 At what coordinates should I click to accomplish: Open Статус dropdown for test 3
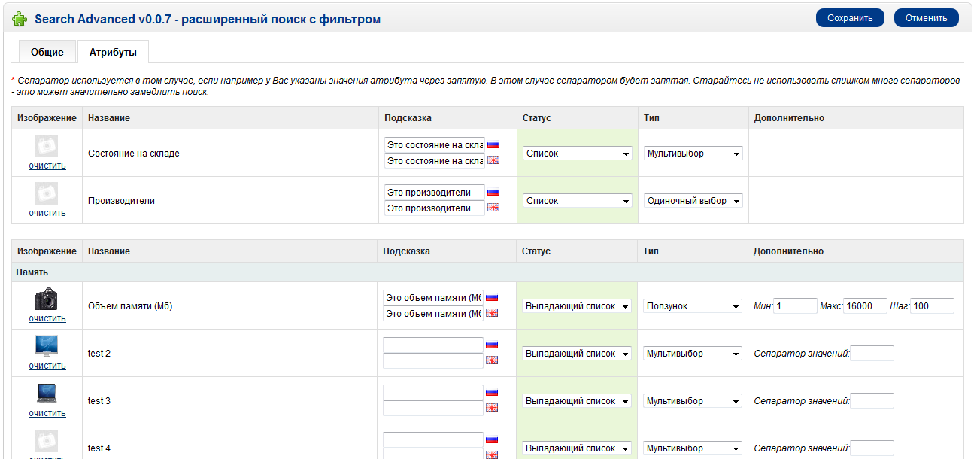tap(577, 401)
